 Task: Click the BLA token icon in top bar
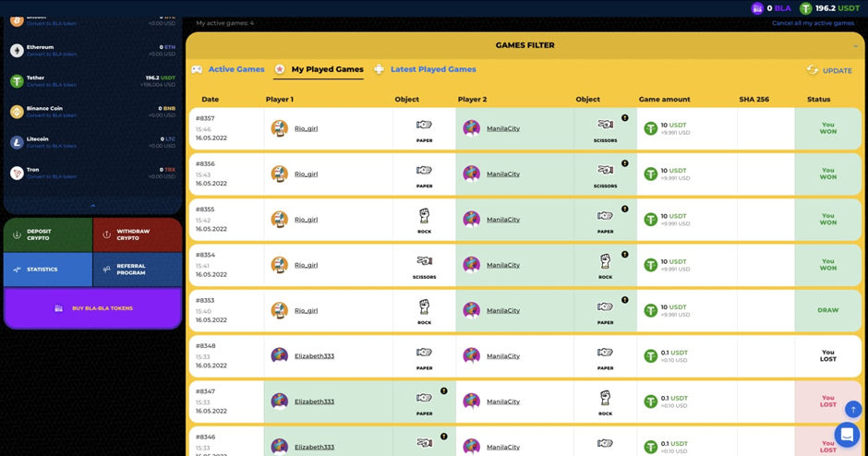(x=757, y=8)
